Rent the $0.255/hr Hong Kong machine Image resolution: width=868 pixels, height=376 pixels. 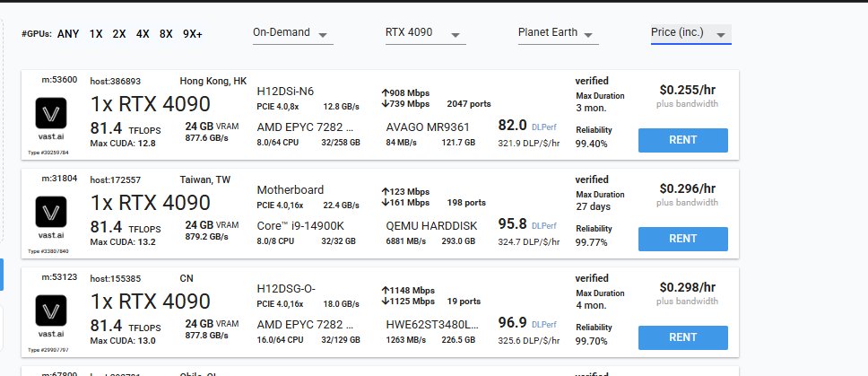[x=683, y=140]
